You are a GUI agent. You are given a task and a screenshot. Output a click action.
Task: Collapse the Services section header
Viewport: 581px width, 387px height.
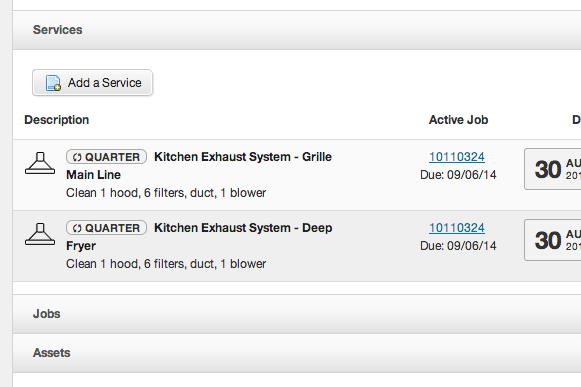pos(297,30)
